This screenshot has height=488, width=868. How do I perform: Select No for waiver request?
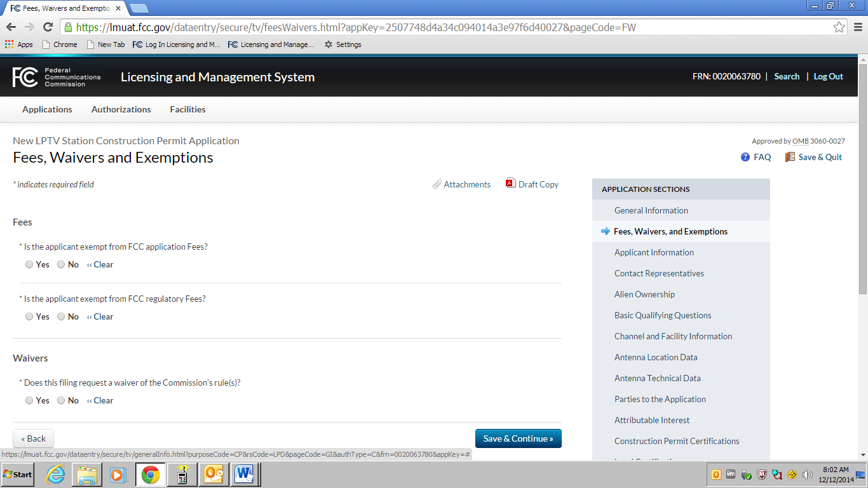[x=61, y=400]
